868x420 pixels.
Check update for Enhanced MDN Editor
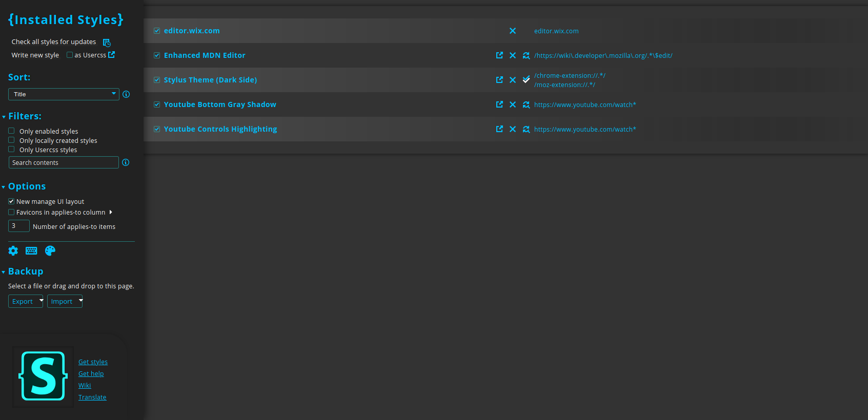coord(526,55)
